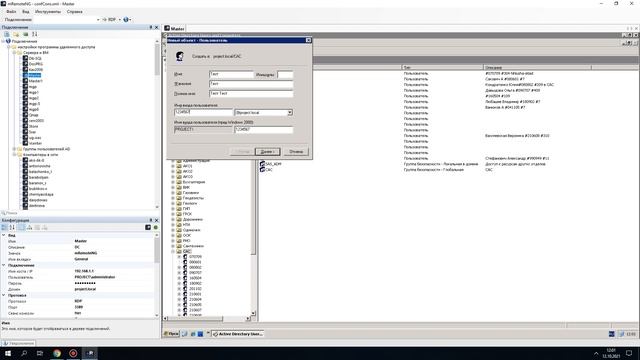
Task: Click properties icon in Конфигурация toolbar
Action: [21, 227]
